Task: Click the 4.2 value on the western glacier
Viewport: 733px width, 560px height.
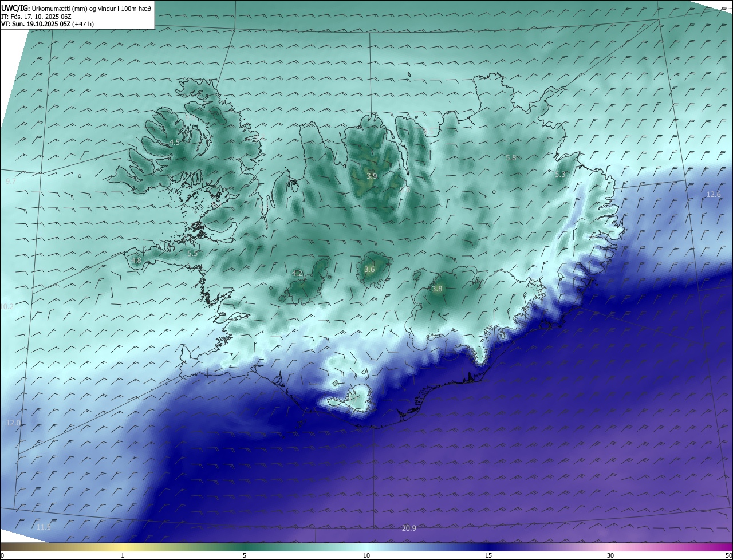Action: pos(297,274)
